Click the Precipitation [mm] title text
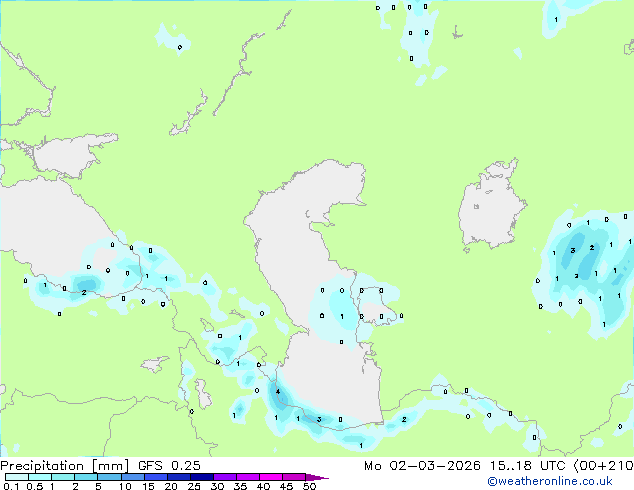 click(64, 466)
